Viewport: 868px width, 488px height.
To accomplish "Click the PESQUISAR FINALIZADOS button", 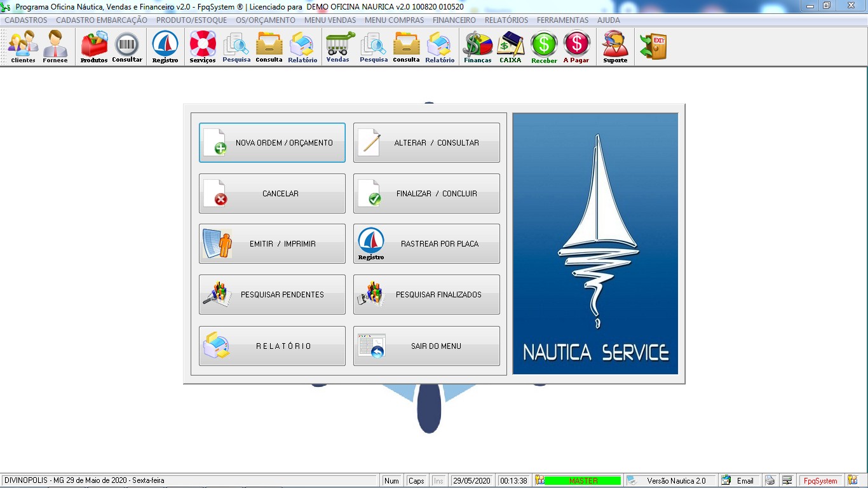I will [x=426, y=295].
